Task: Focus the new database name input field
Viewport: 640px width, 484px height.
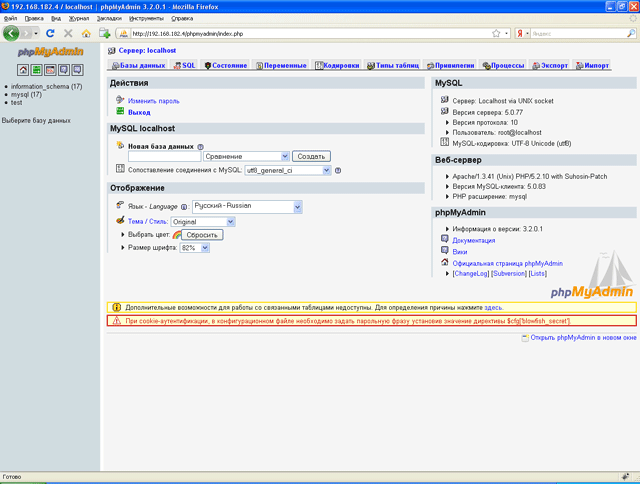Action: [x=164, y=156]
